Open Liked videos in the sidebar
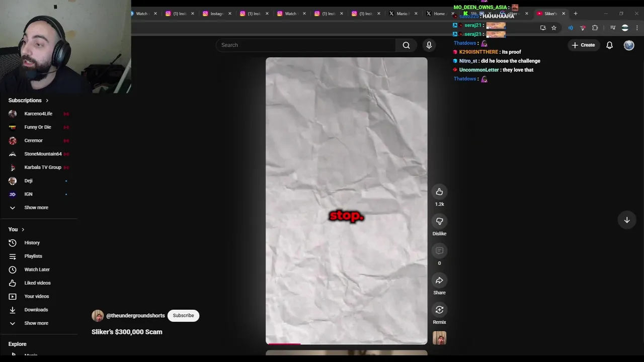This screenshot has height=362, width=644. tap(39, 283)
